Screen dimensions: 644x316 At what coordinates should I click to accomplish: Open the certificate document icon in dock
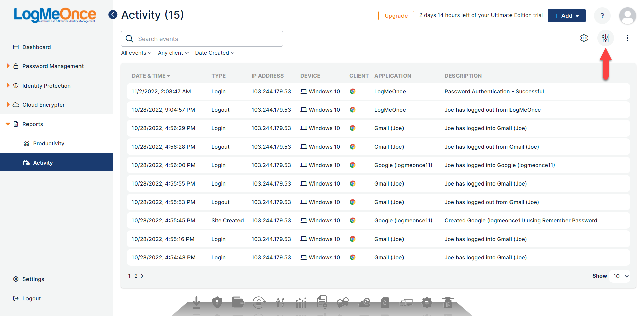click(322, 302)
